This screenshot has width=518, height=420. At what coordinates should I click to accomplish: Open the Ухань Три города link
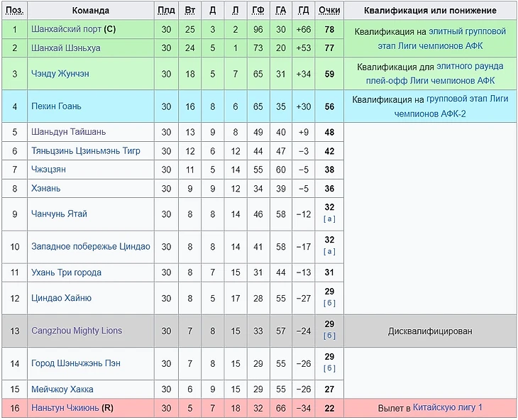(x=66, y=272)
